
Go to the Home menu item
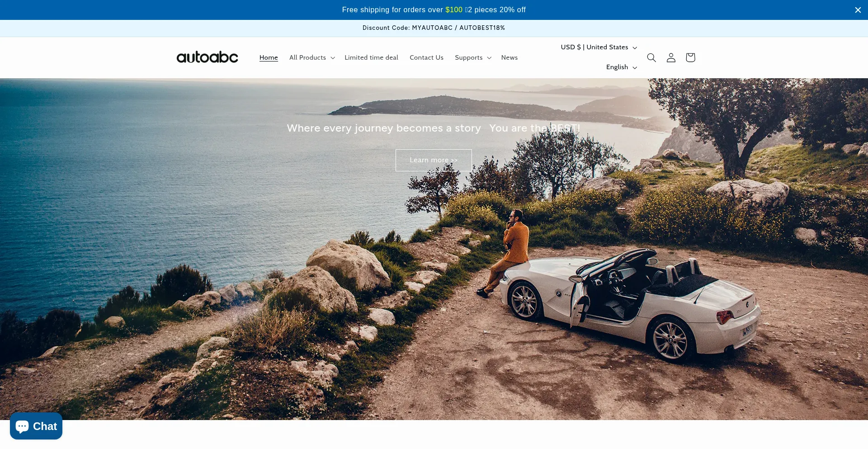point(269,57)
